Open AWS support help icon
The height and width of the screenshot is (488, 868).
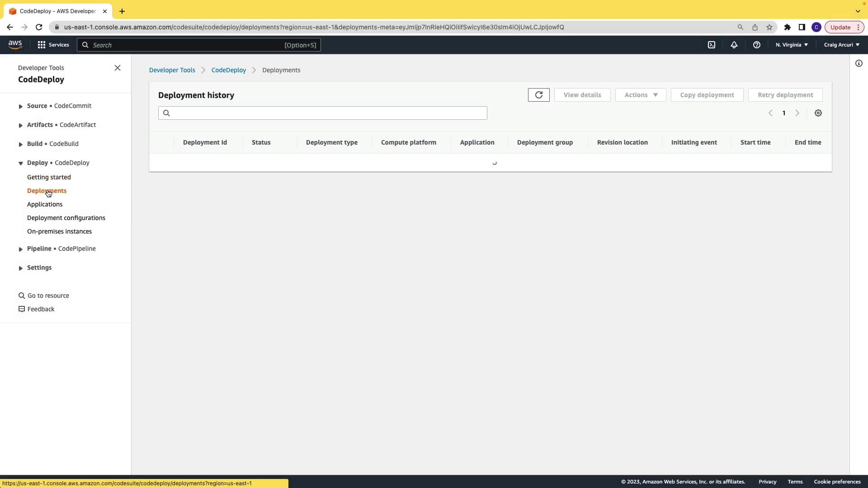[756, 45]
